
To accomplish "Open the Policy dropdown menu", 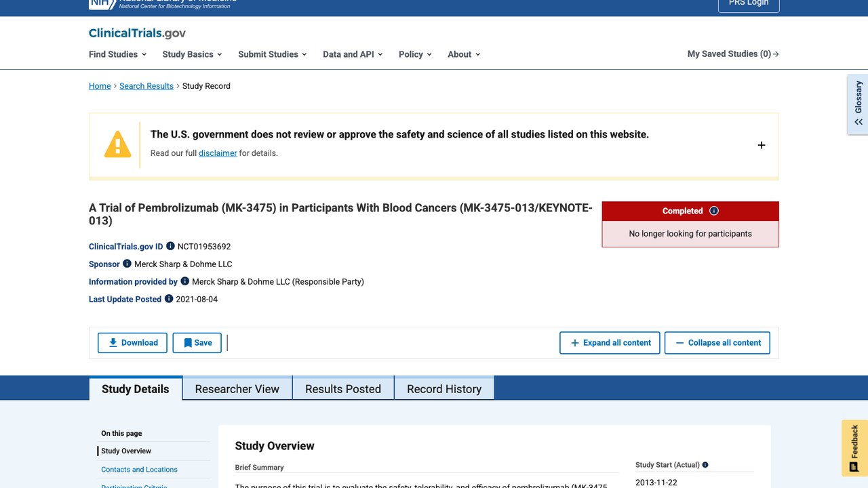I will point(415,54).
